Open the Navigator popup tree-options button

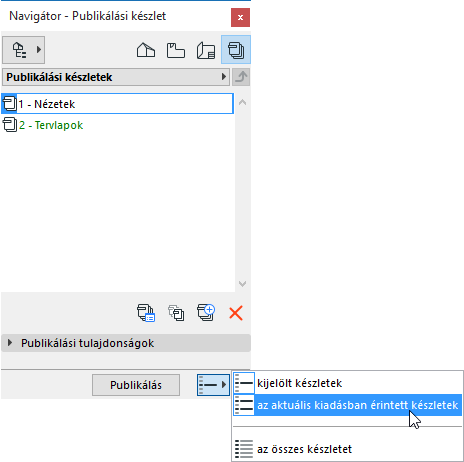point(23,50)
